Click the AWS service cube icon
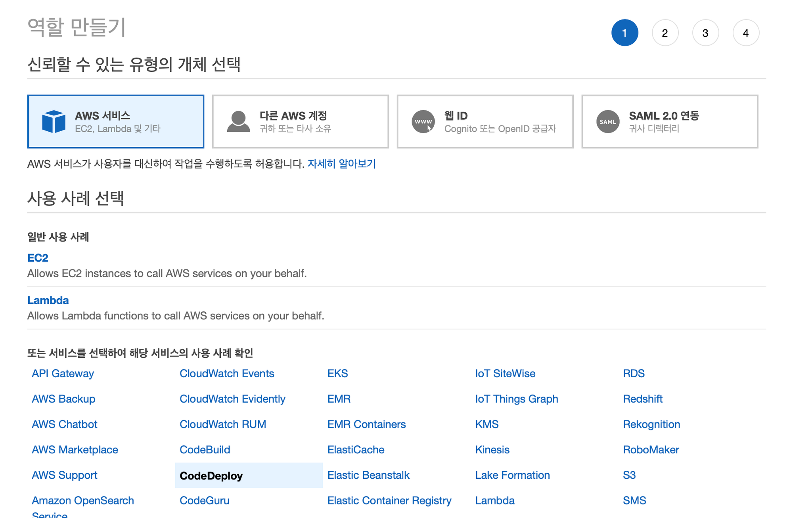The height and width of the screenshot is (518, 812). pos(54,121)
